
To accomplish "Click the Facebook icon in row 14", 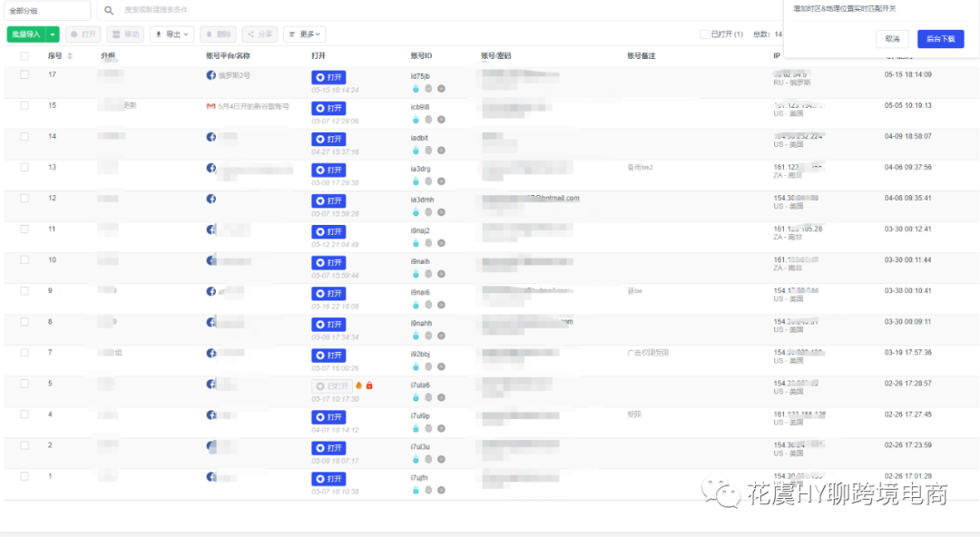I will coord(211,137).
